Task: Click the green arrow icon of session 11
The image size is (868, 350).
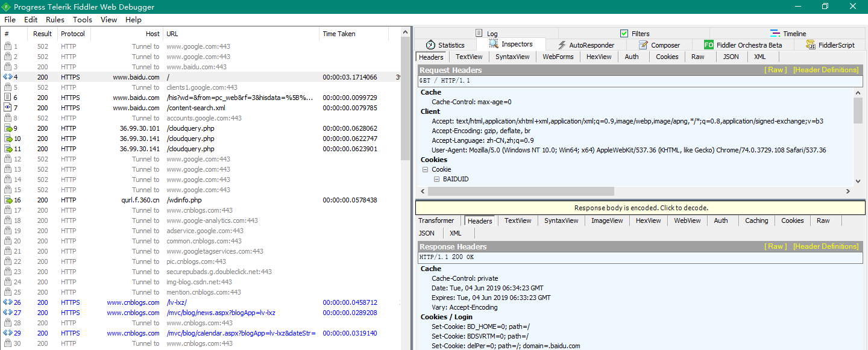Action: [x=8, y=149]
